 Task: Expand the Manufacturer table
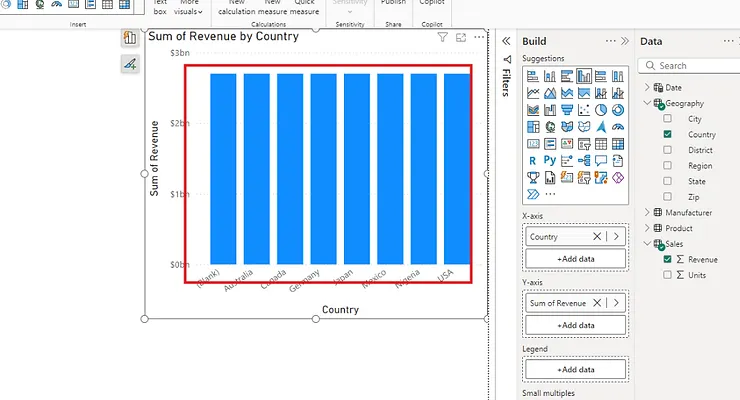(x=647, y=212)
